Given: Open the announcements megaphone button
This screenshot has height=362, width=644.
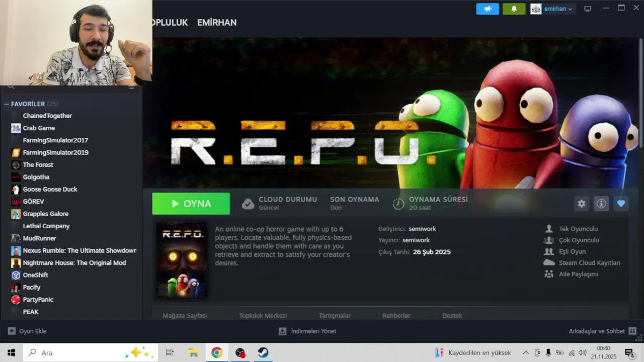Looking at the screenshot, I should click(x=488, y=9).
